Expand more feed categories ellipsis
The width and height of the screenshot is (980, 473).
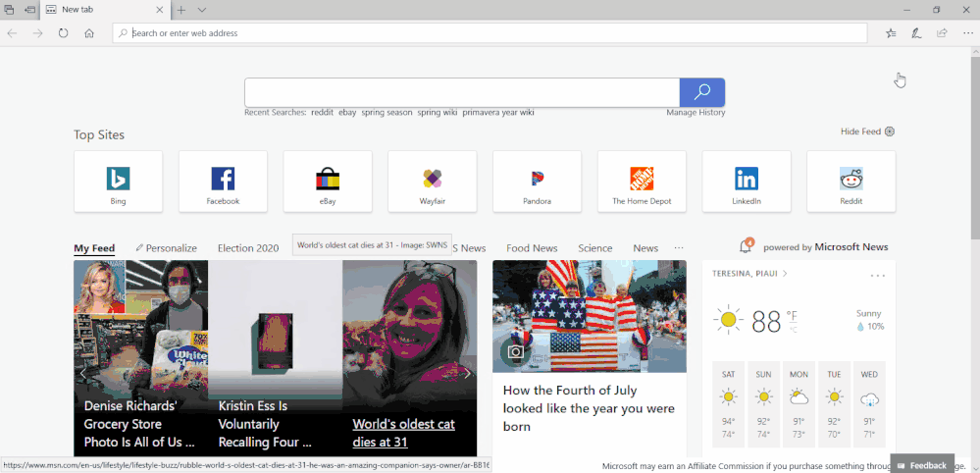click(x=679, y=248)
